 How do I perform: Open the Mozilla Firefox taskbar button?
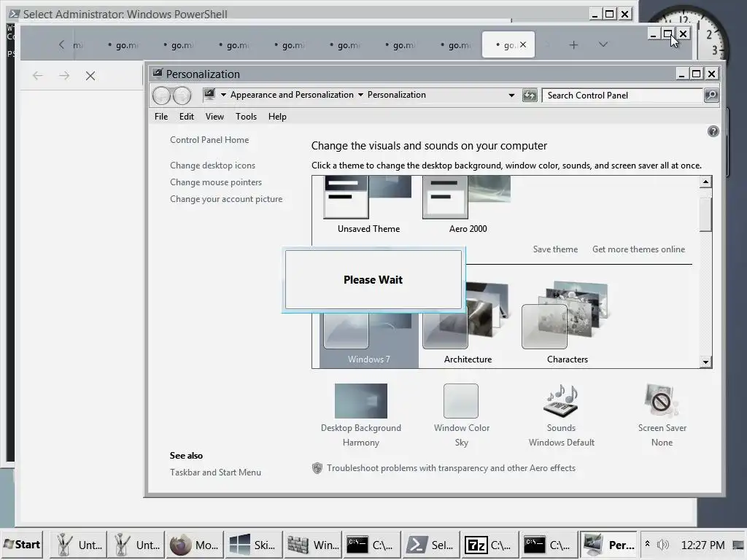point(194,545)
